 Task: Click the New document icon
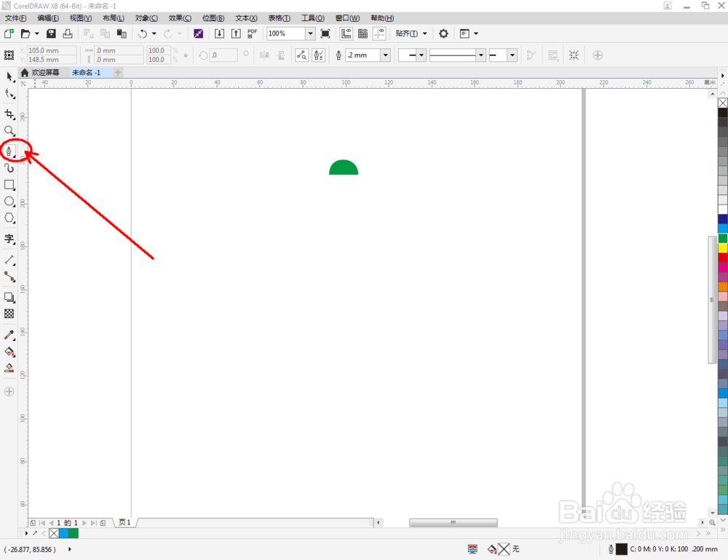(9, 33)
